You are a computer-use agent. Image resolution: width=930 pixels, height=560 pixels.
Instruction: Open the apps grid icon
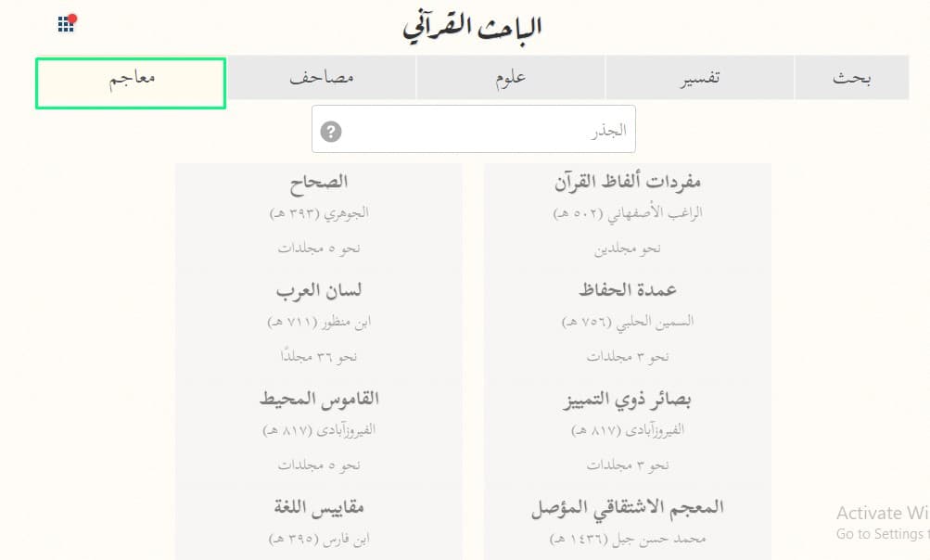(x=67, y=24)
